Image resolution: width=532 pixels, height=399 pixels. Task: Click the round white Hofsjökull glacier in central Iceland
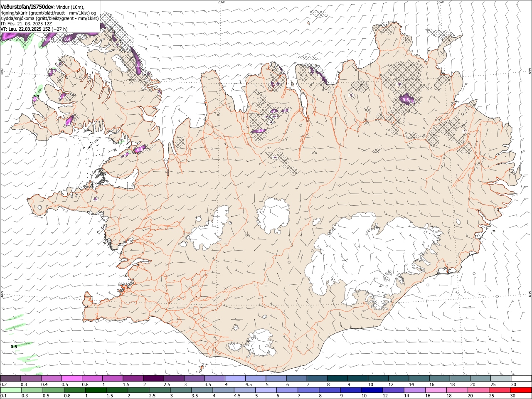coord(273,216)
